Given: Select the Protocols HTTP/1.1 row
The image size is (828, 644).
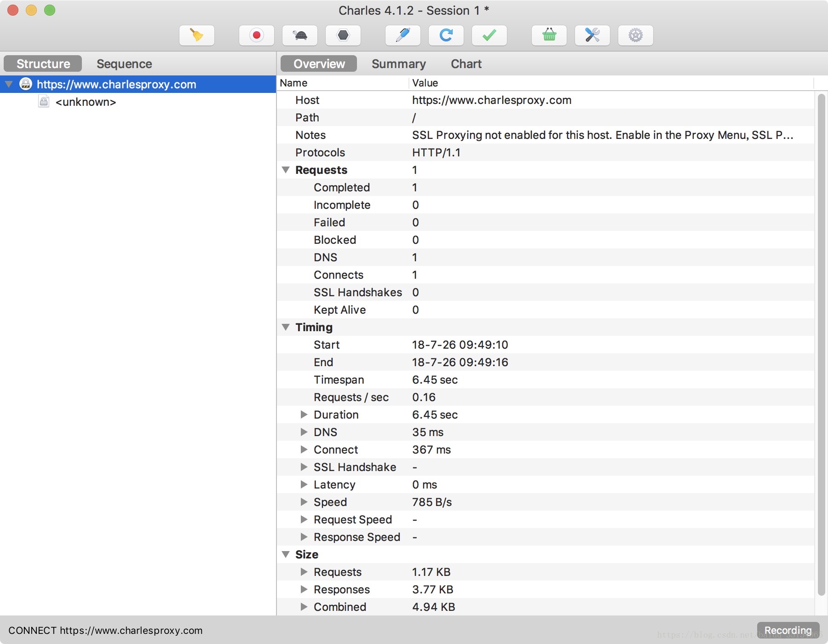Looking at the screenshot, I should 546,152.
